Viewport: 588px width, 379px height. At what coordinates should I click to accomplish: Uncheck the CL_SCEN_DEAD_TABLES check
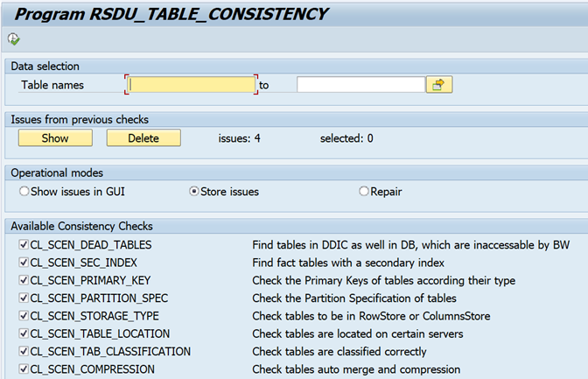(x=24, y=245)
